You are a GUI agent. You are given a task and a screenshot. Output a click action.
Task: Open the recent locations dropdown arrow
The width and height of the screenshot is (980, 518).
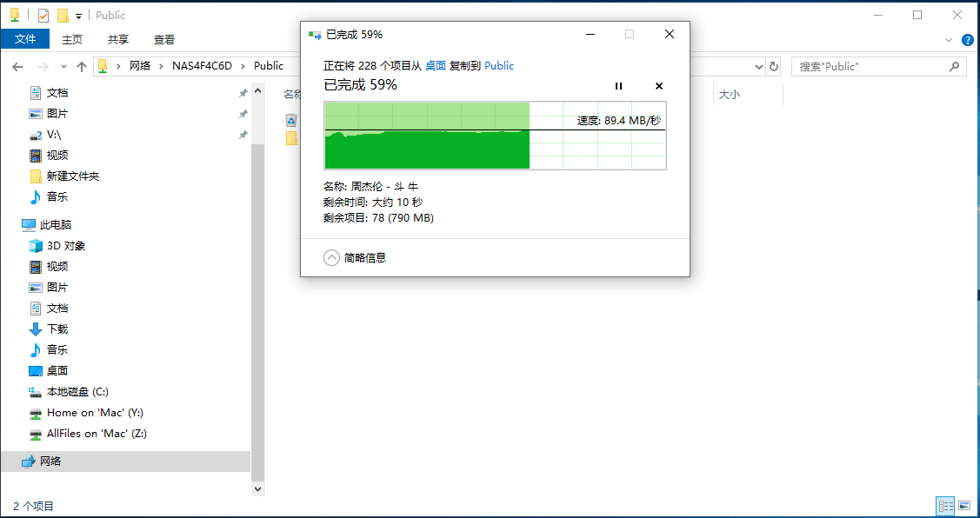coord(63,66)
